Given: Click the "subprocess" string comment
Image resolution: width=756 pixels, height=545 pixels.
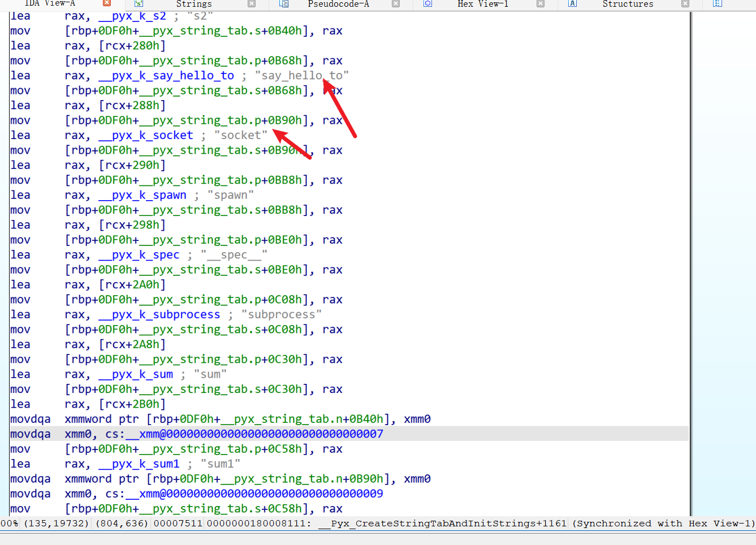Looking at the screenshot, I should click(282, 315).
